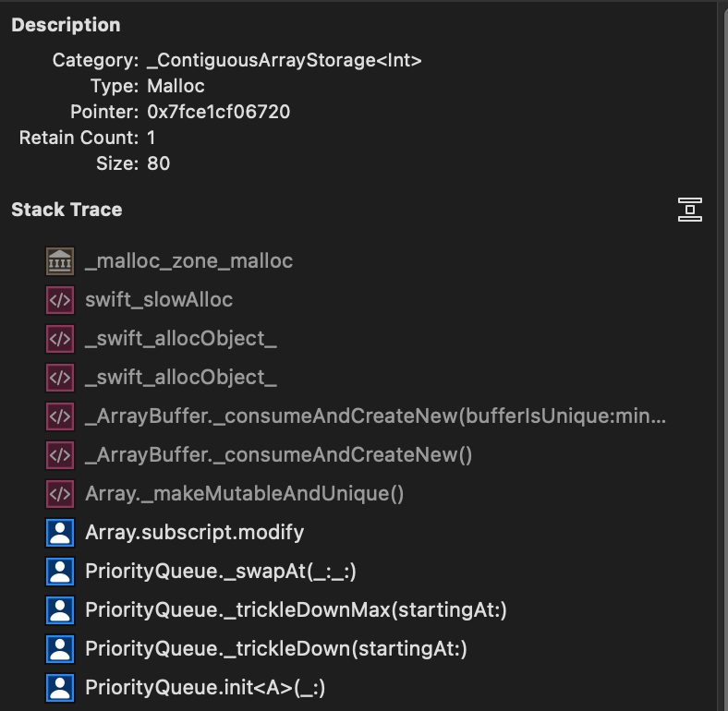This screenshot has width=728, height=711.
Task: Click the Stack Trace section heading
Action: point(67,210)
